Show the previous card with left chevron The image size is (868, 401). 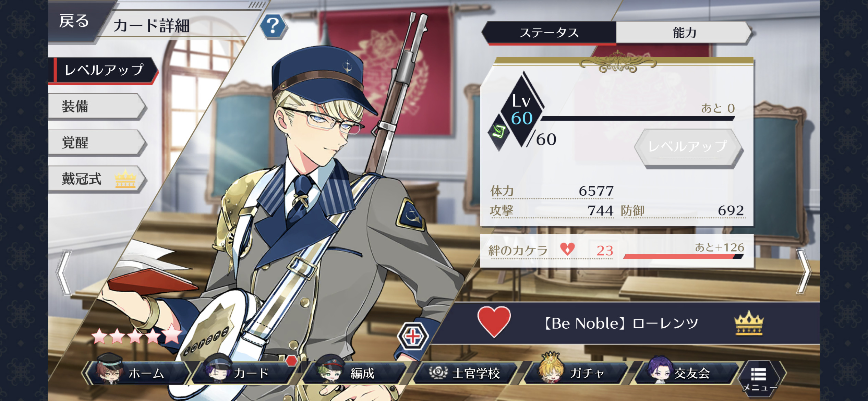pos(64,272)
